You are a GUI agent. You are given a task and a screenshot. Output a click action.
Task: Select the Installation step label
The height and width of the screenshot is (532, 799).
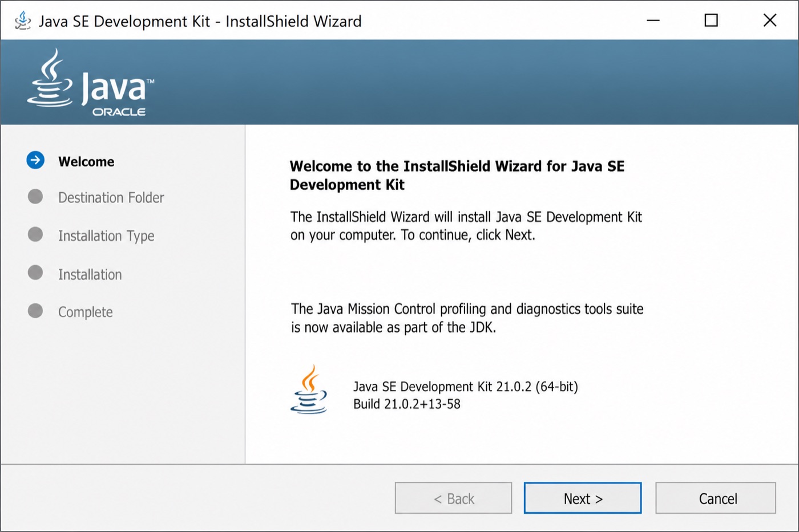pyautogui.click(x=90, y=274)
